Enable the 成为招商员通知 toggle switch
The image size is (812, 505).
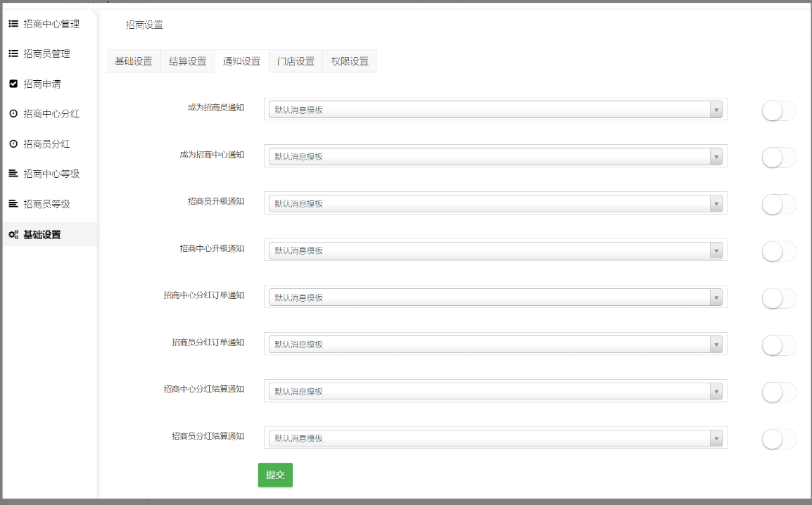pyautogui.click(x=778, y=110)
